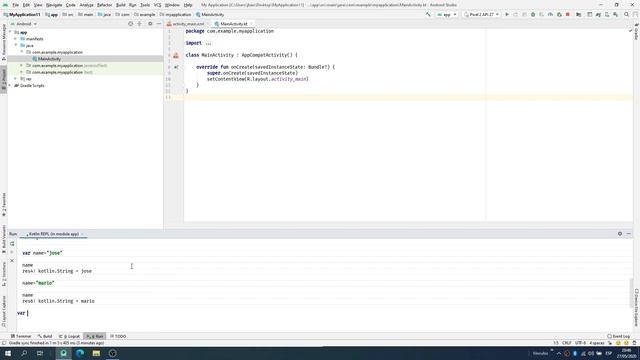Screen dimensions: 640x360
Task: Open the VCS menu
Action: coord(157,5)
